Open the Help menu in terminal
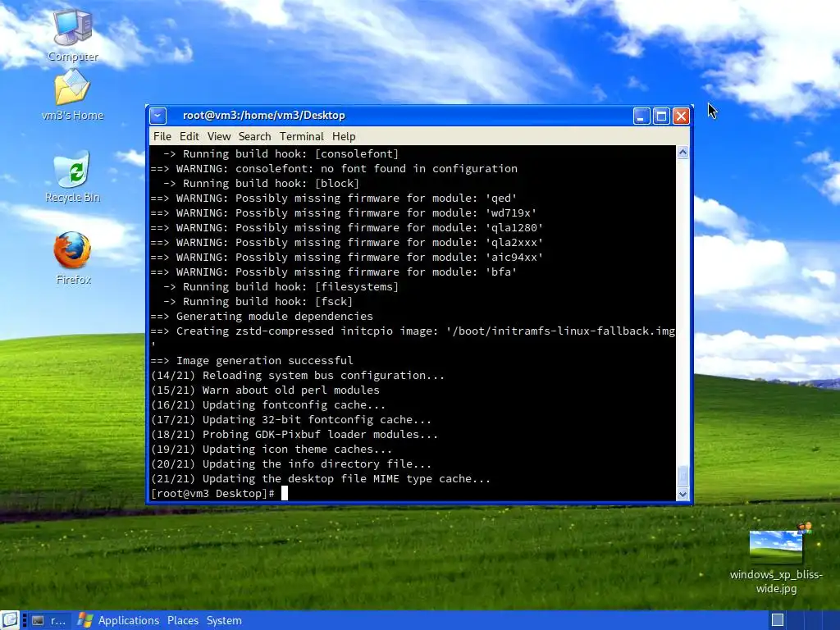The width and height of the screenshot is (840, 630). 344,137
